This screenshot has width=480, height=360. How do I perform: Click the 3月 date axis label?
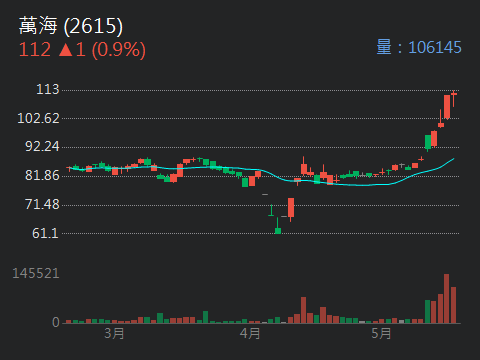point(114,333)
